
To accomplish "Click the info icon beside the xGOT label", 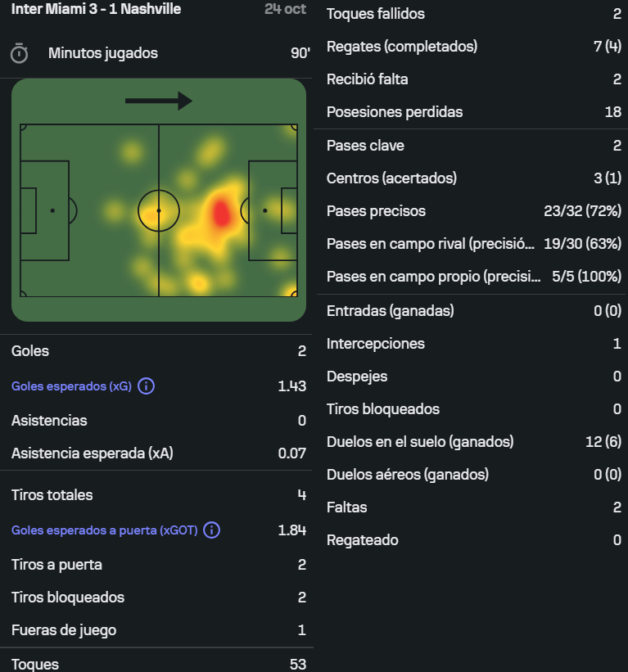I will [211, 530].
